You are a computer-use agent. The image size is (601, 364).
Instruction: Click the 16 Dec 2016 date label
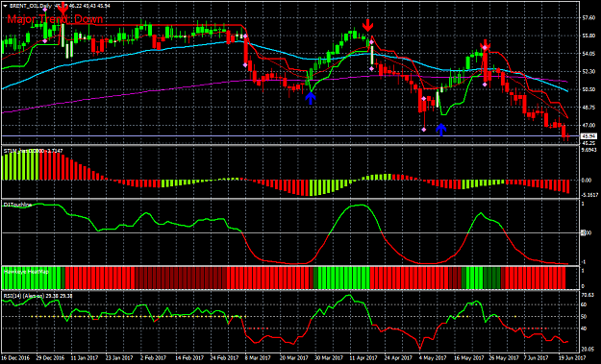pos(15,358)
